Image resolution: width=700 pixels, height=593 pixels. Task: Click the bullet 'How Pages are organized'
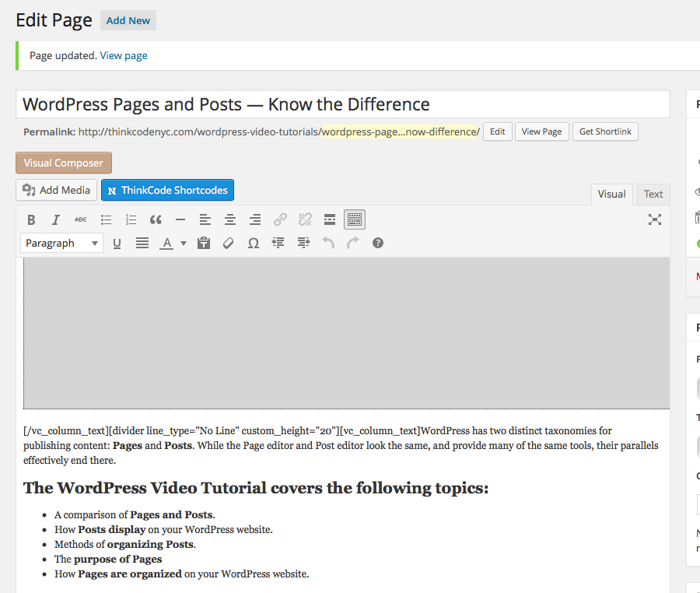182,574
